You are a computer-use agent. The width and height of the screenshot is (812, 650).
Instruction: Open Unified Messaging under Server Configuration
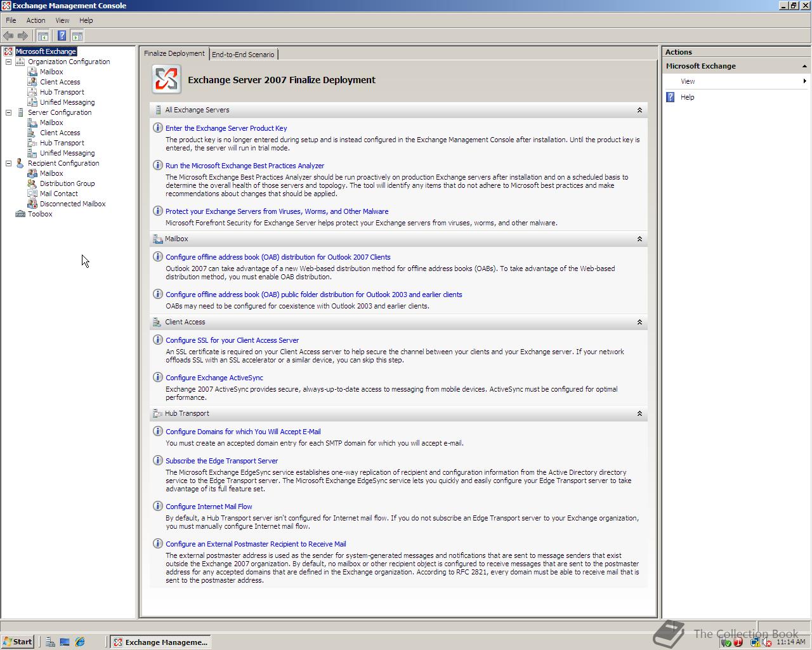67,153
